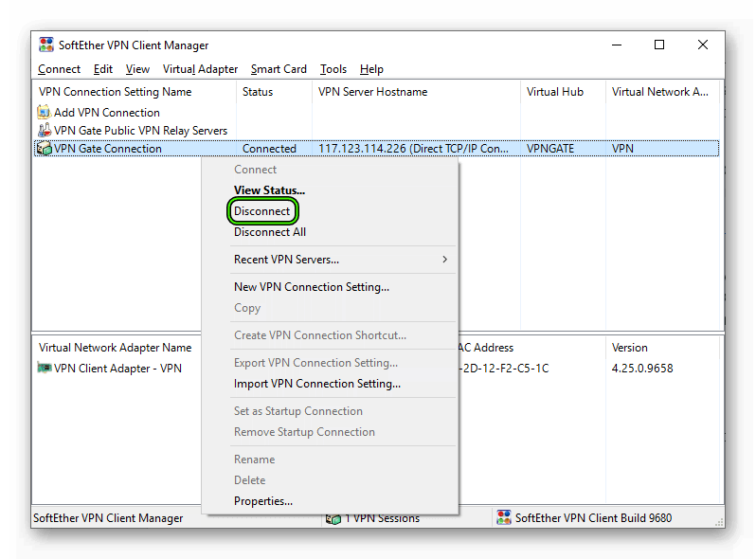Click SoftEther VPN Client Manager status bar text
The width and height of the screenshot is (756, 559).
[x=108, y=518]
